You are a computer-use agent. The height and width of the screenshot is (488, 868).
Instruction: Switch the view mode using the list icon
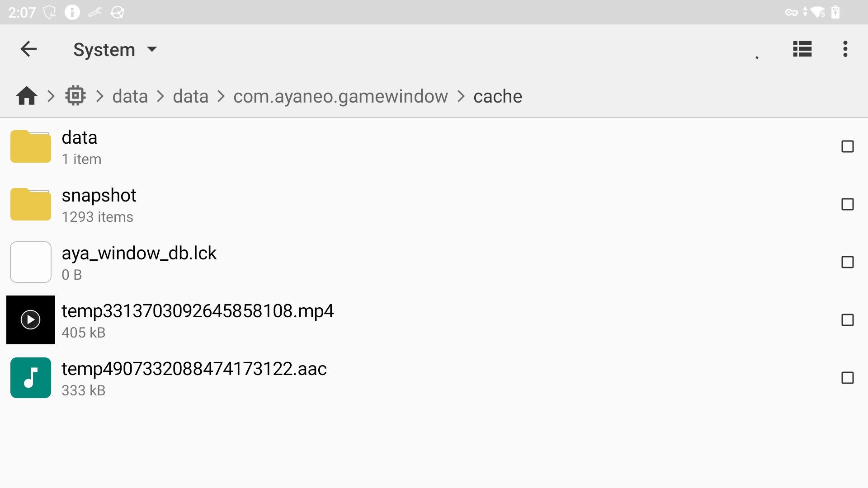click(x=803, y=49)
